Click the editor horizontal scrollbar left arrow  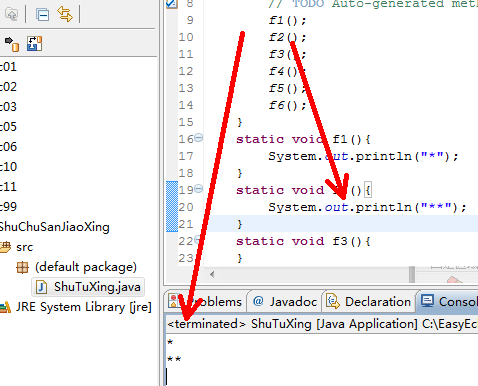[x=212, y=275]
